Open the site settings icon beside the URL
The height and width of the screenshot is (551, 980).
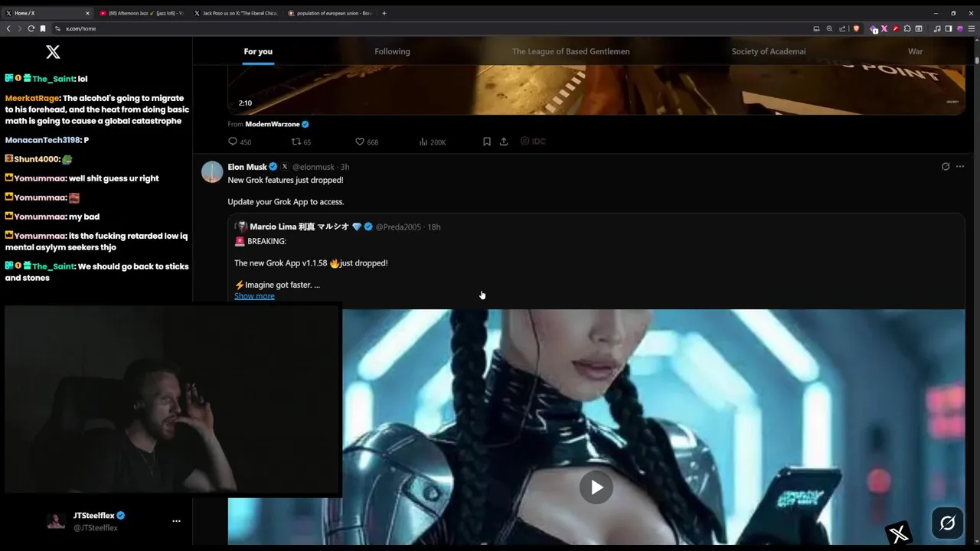[x=57, y=28]
